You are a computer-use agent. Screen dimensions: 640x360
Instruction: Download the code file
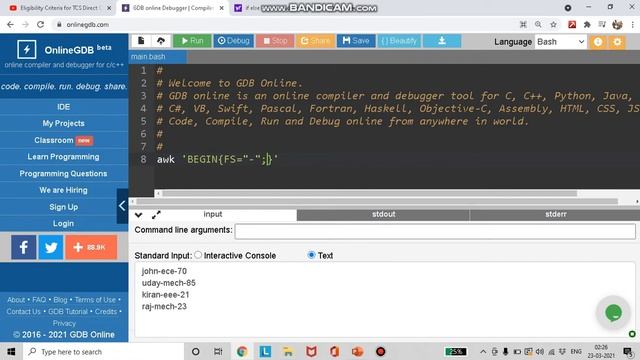tap(442, 41)
